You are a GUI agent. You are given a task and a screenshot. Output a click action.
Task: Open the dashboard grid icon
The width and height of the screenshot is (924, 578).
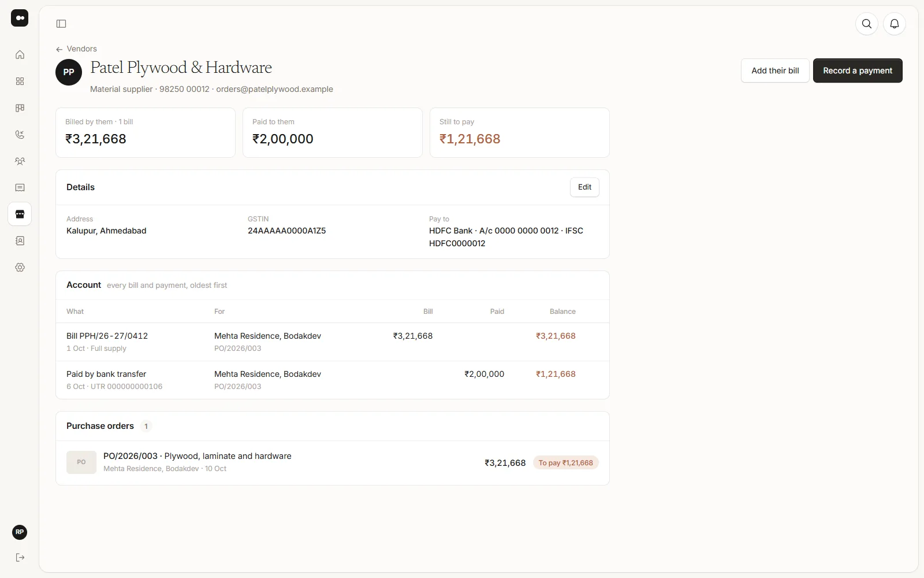20,81
